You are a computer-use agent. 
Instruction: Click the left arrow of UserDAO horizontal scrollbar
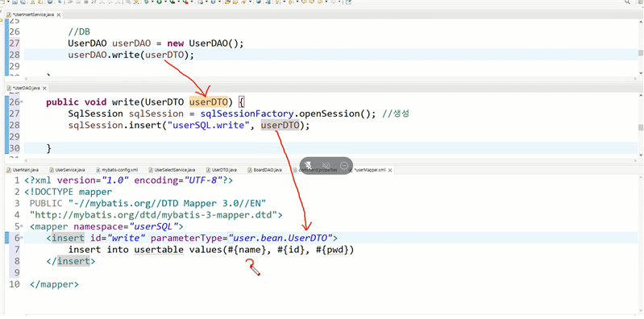click(x=27, y=160)
